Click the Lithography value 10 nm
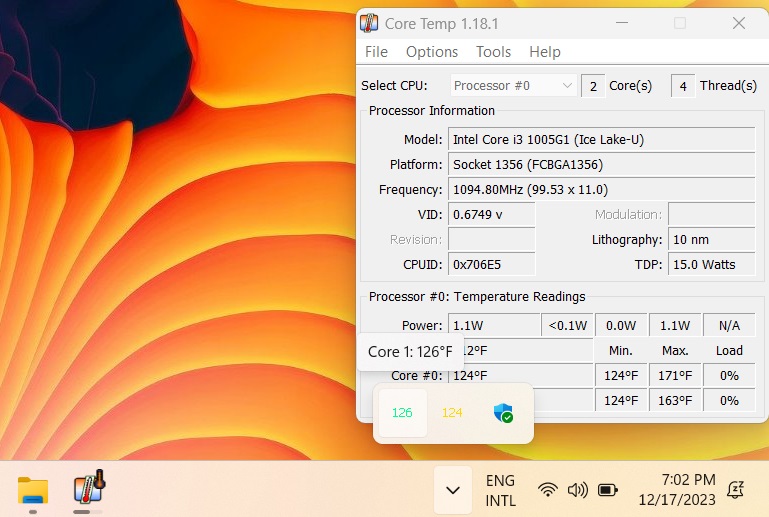Viewport: 769px width, 517px height. 711,239
